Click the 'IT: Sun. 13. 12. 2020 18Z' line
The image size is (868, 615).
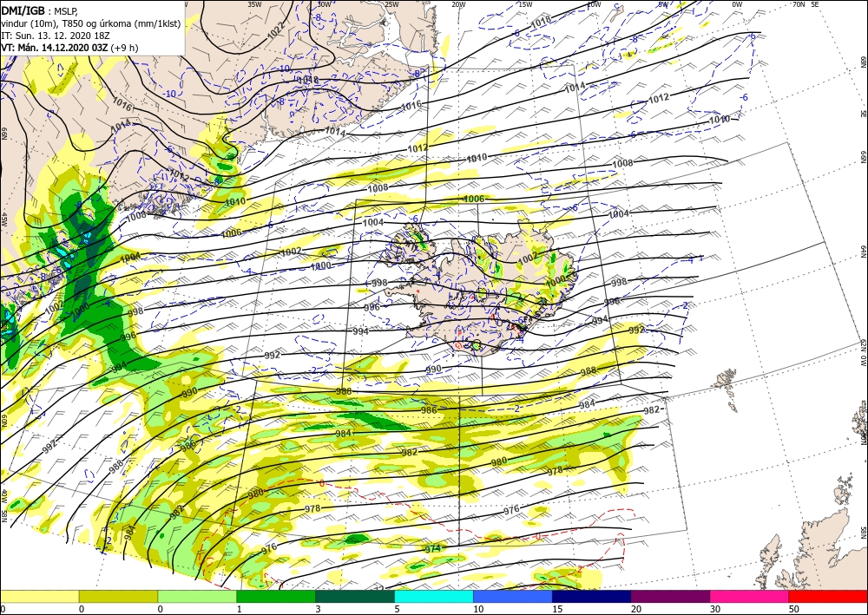pos(56,36)
